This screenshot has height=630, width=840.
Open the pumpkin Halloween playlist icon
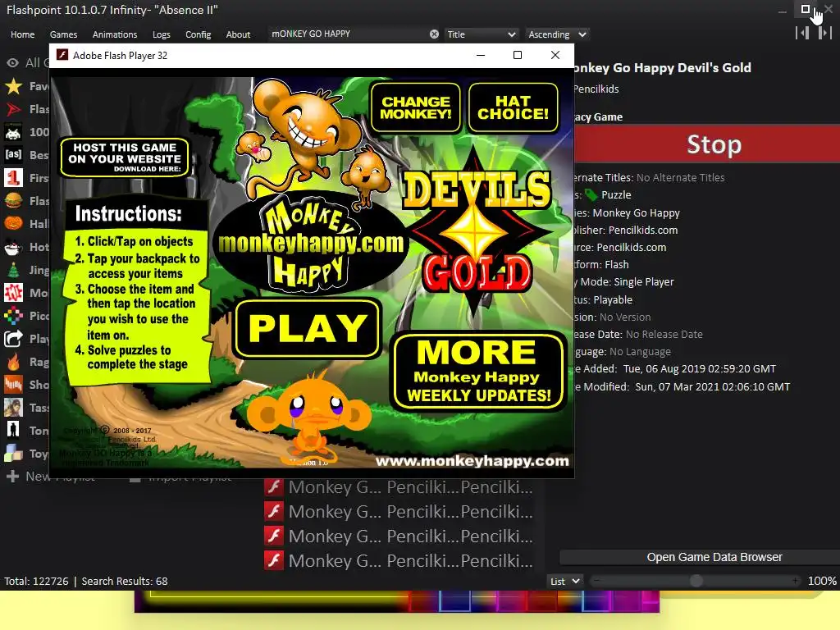tap(13, 224)
